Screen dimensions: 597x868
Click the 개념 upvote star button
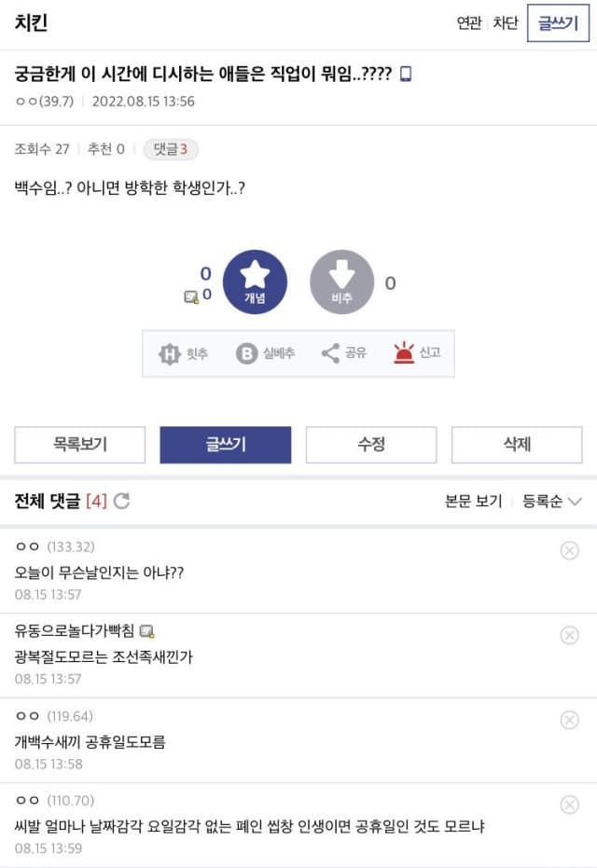point(255,282)
